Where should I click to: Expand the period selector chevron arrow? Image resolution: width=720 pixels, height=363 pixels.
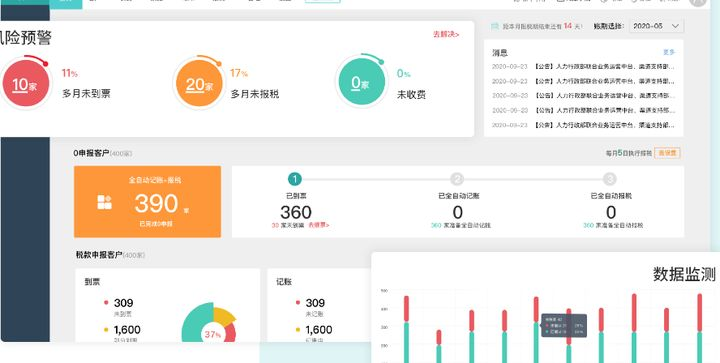tap(675, 26)
